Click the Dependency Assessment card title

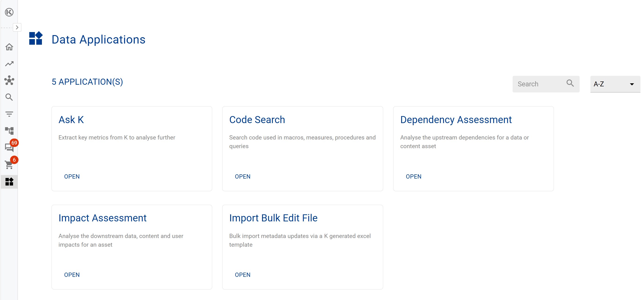click(x=456, y=120)
